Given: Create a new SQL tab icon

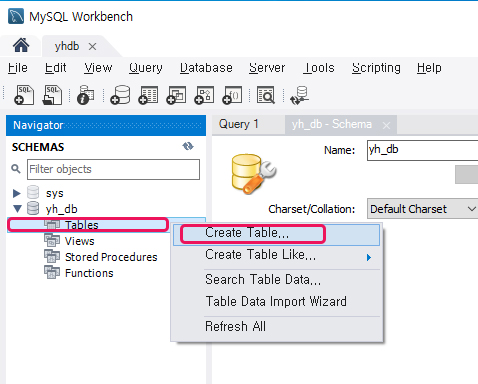Looking at the screenshot, I should [x=24, y=95].
